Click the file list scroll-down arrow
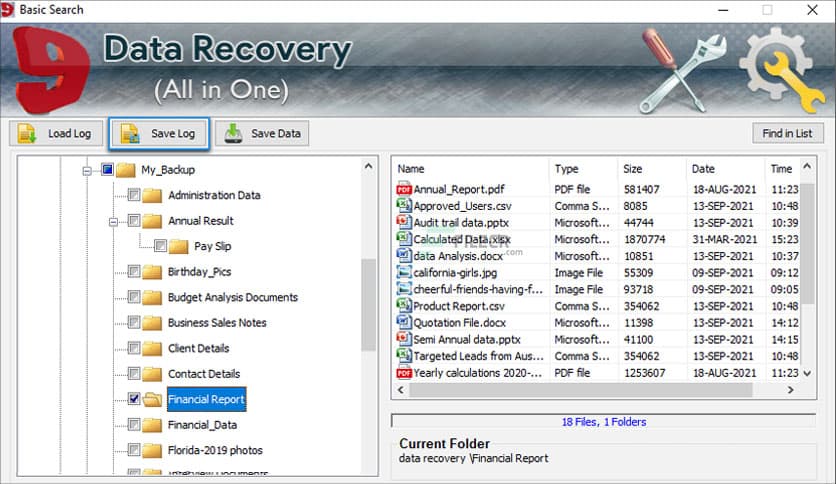This screenshot has width=836, height=484. [x=808, y=374]
